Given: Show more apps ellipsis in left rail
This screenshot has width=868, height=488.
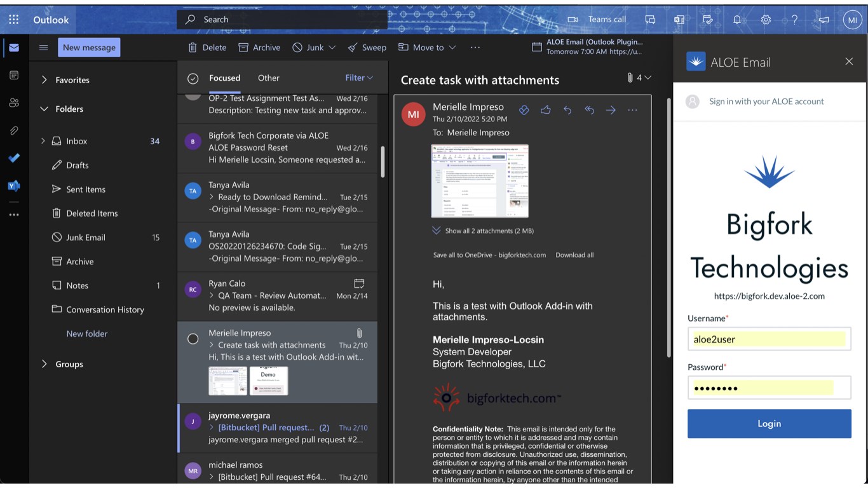Looking at the screenshot, I should pos(14,215).
